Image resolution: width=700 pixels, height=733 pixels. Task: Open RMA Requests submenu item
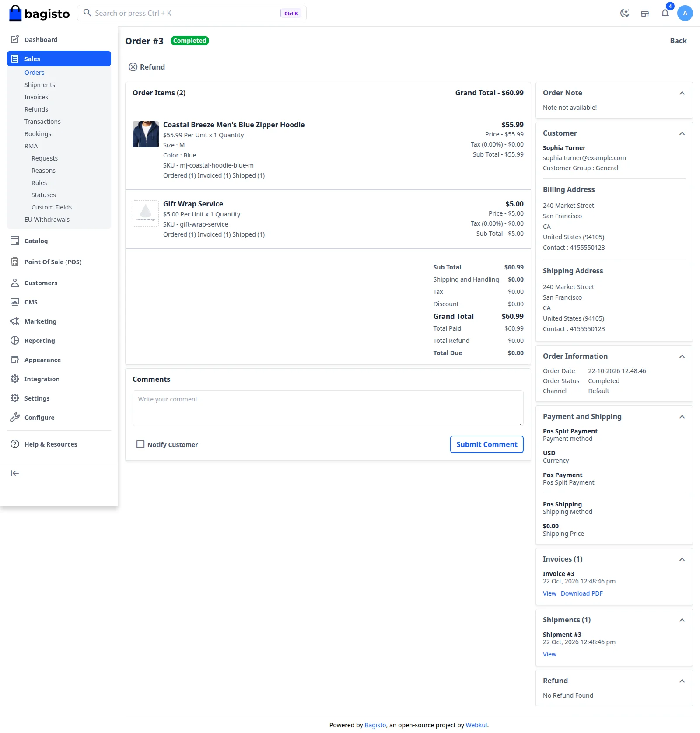45,158
